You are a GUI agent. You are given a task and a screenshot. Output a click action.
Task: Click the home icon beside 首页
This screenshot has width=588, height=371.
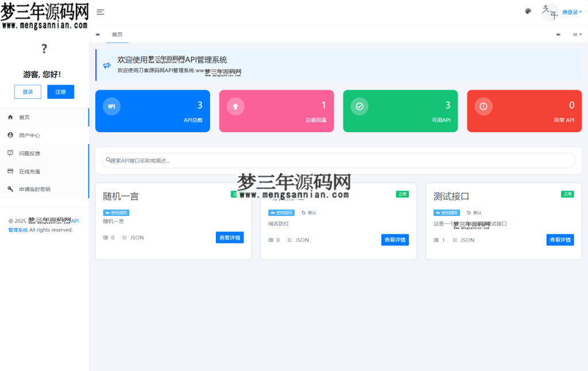click(10, 117)
